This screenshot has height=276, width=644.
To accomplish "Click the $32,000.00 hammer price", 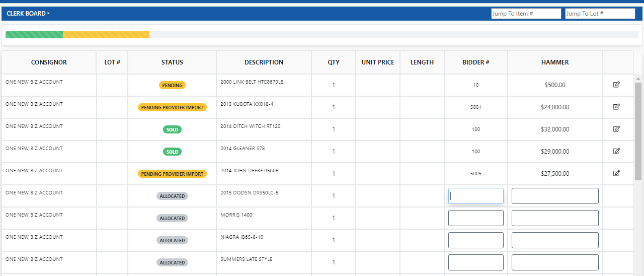I will pyautogui.click(x=555, y=129).
